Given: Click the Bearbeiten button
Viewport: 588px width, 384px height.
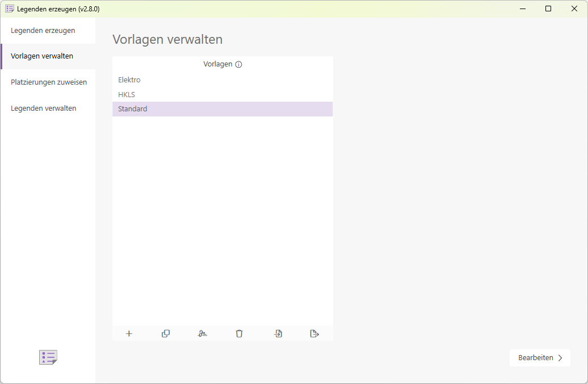Looking at the screenshot, I should tap(536, 357).
